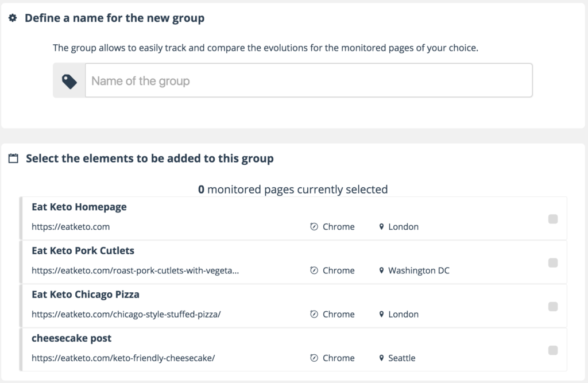This screenshot has height=383, width=588.
Task: Click the gear icon beside the group name heading
Action: [x=13, y=18]
